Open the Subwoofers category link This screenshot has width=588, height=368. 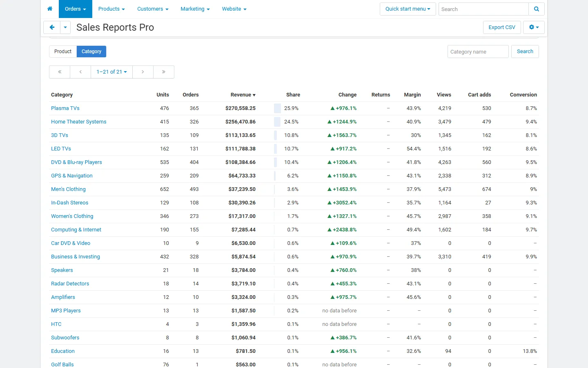[x=65, y=338]
